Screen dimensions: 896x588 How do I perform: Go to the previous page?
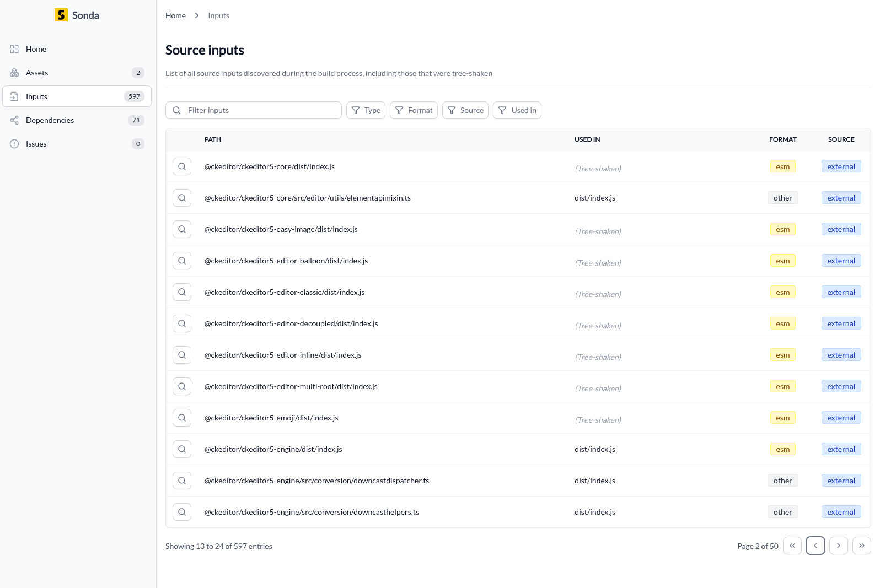tap(815, 546)
